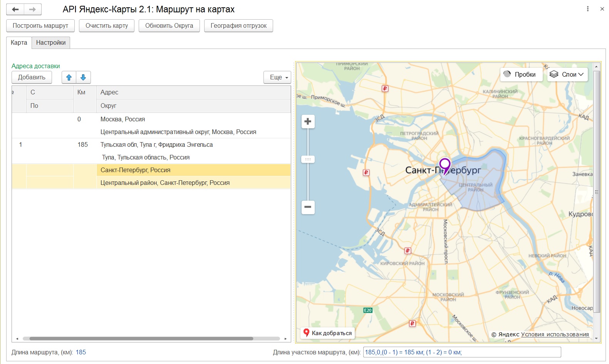Screen dimensions: 609x364
Task: Select row Тульская обл, Тула г, Фридриха Энгельса
Action: [193, 145]
